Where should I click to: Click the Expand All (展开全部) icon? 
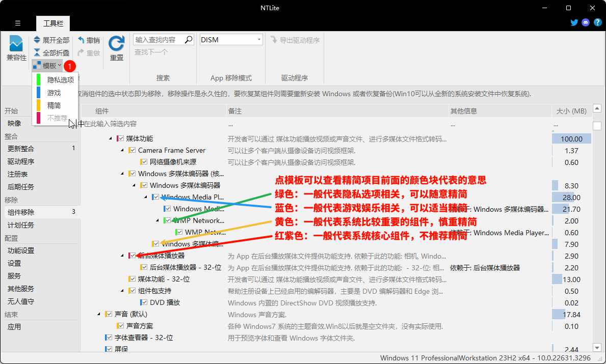tap(37, 40)
